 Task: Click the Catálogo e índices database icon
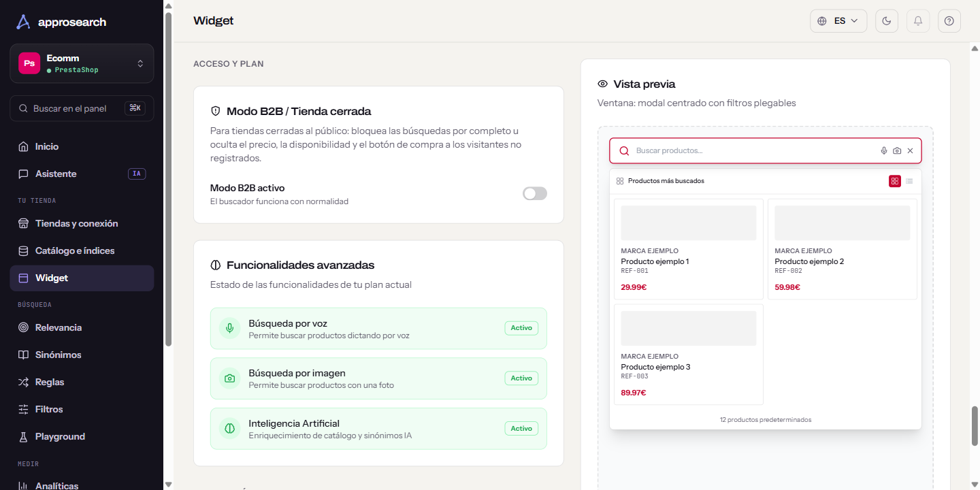click(x=23, y=250)
